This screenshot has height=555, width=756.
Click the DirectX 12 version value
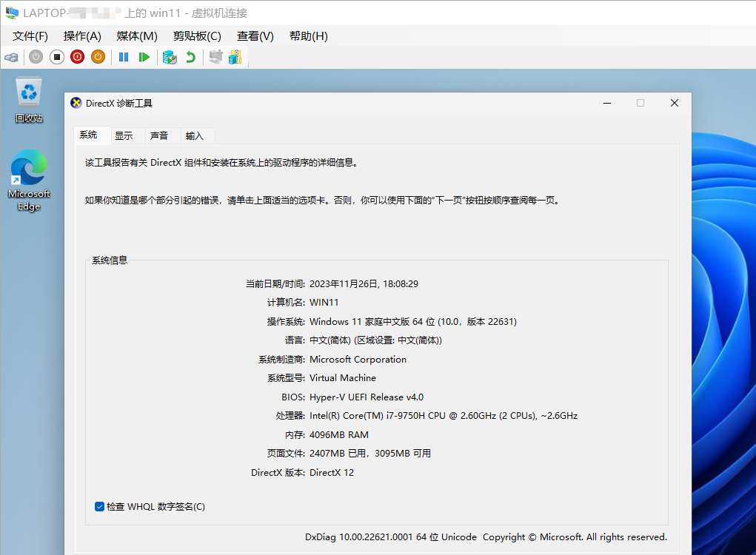pos(332,473)
